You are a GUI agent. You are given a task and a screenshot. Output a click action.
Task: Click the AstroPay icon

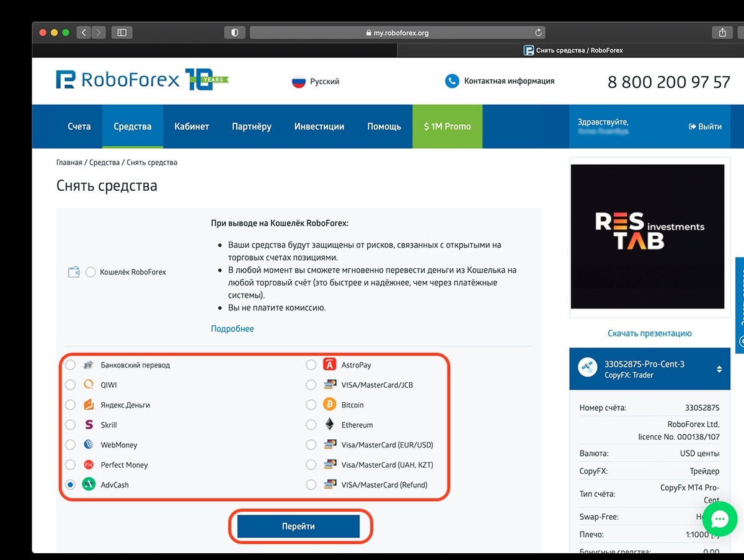click(330, 365)
